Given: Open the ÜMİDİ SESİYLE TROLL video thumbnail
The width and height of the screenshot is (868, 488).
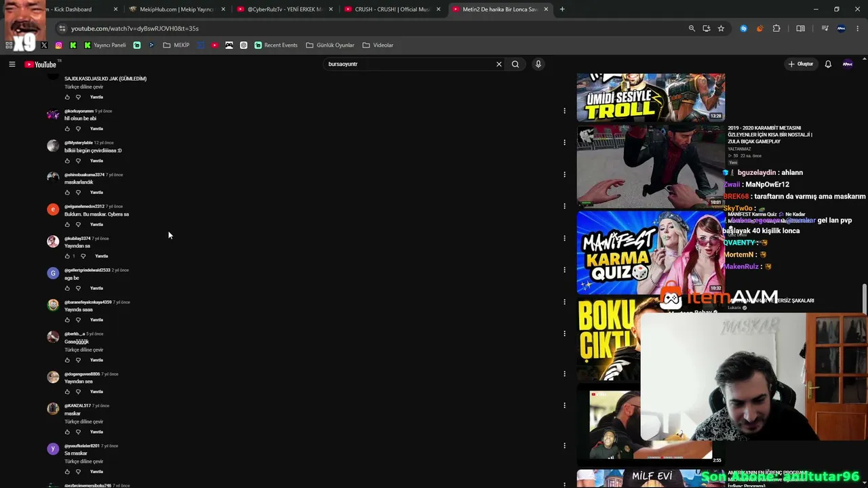Looking at the screenshot, I should tap(650, 98).
